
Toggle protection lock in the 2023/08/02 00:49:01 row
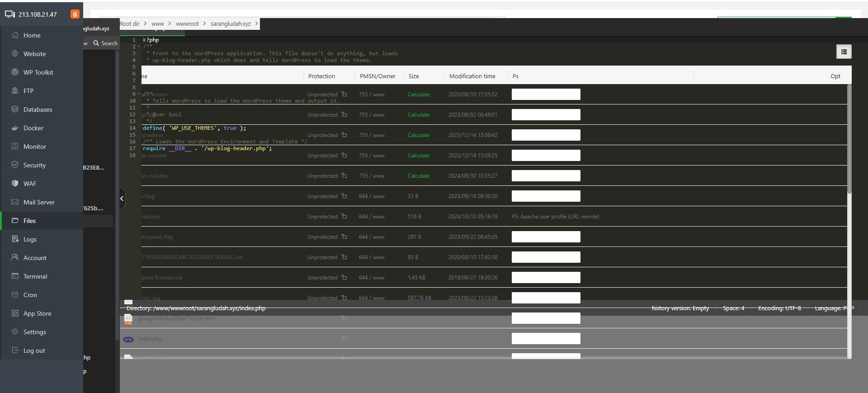pyautogui.click(x=344, y=114)
